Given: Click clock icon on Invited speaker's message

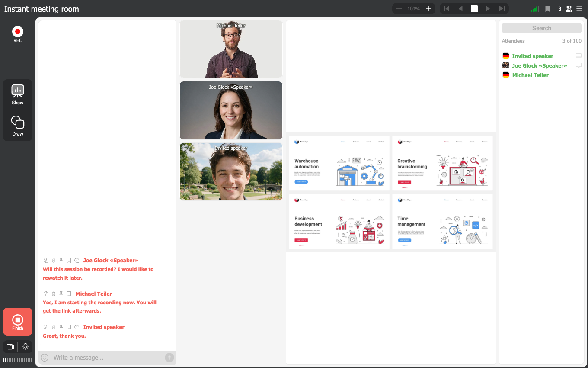Looking at the screenshot, I should [77, 327].
